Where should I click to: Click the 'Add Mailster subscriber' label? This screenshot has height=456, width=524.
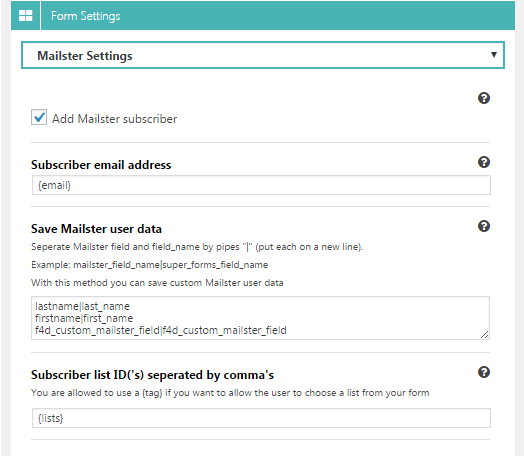(x=115, y=119)
